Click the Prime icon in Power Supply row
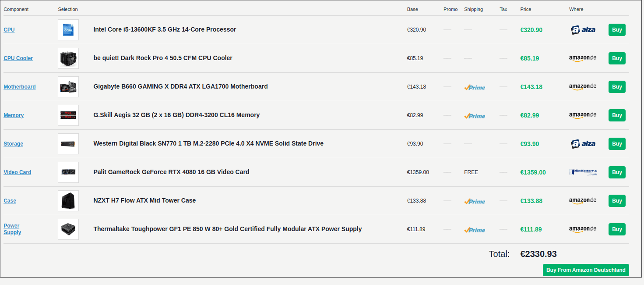 pos(475,230)
